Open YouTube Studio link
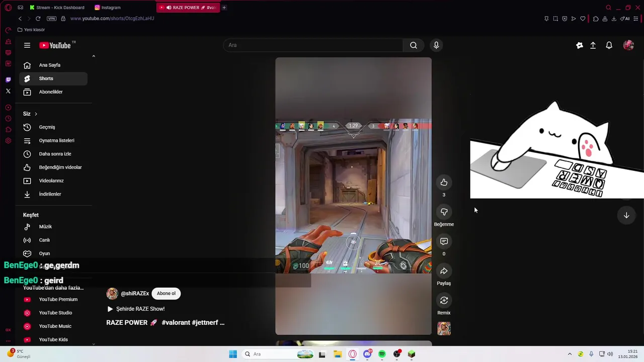 click(x=53, y=313)
